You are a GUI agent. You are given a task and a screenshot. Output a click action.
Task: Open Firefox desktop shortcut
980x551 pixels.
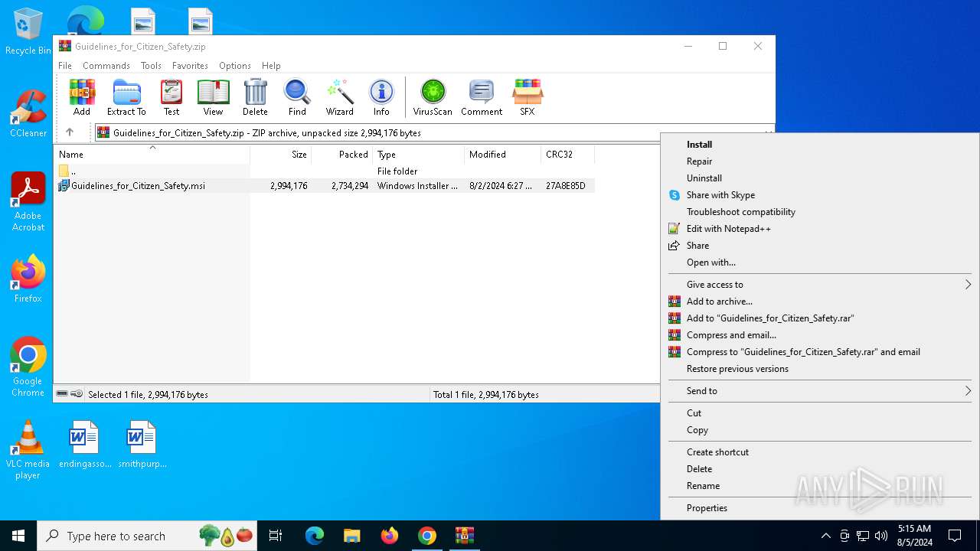28,279
